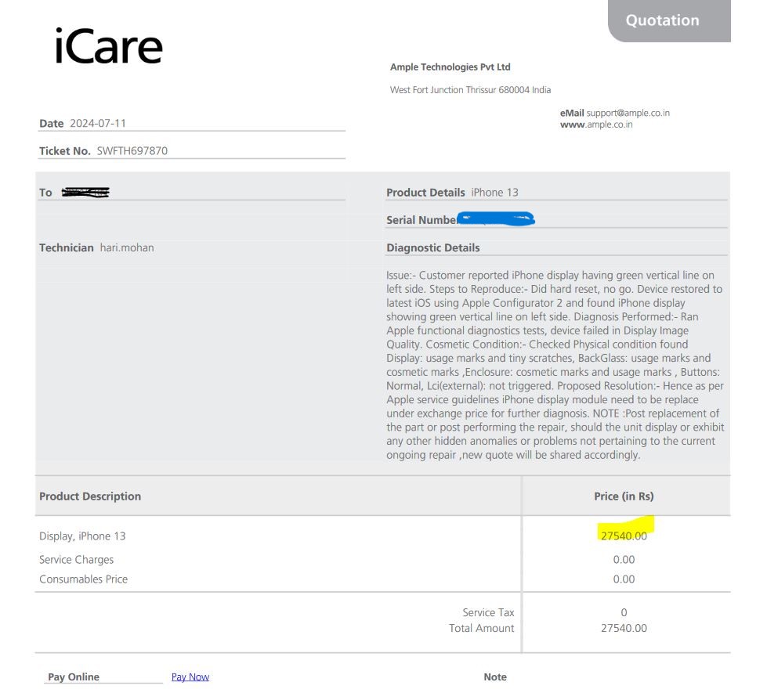Select the Price (in Rs) column header
Screen dimensions: 767x700
coord(624,496)
